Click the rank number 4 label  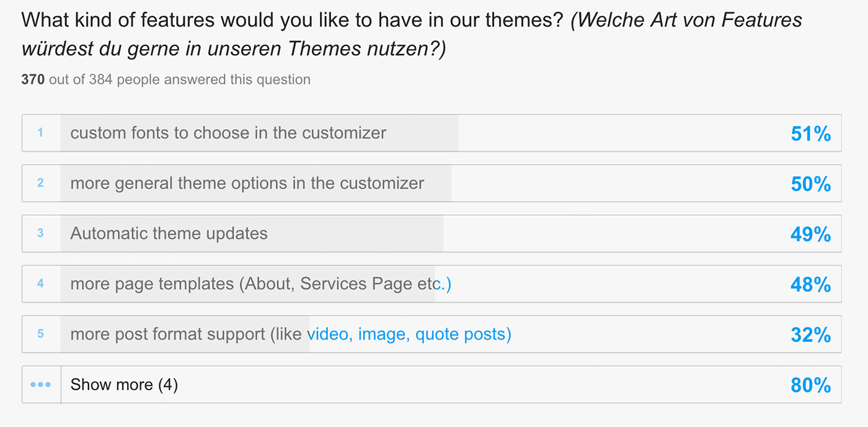coord(40,284)
